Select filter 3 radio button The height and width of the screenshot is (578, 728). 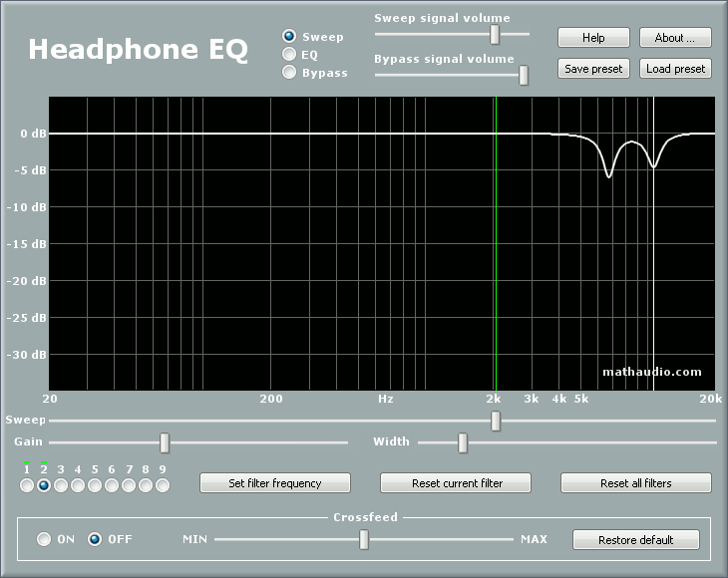point(61,485)
